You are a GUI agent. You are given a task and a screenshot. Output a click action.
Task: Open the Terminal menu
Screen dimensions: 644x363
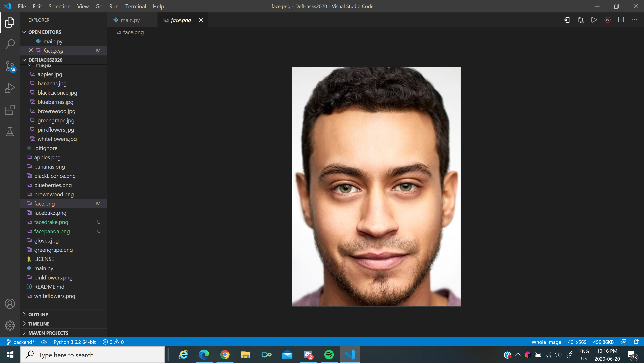point(136,6)
